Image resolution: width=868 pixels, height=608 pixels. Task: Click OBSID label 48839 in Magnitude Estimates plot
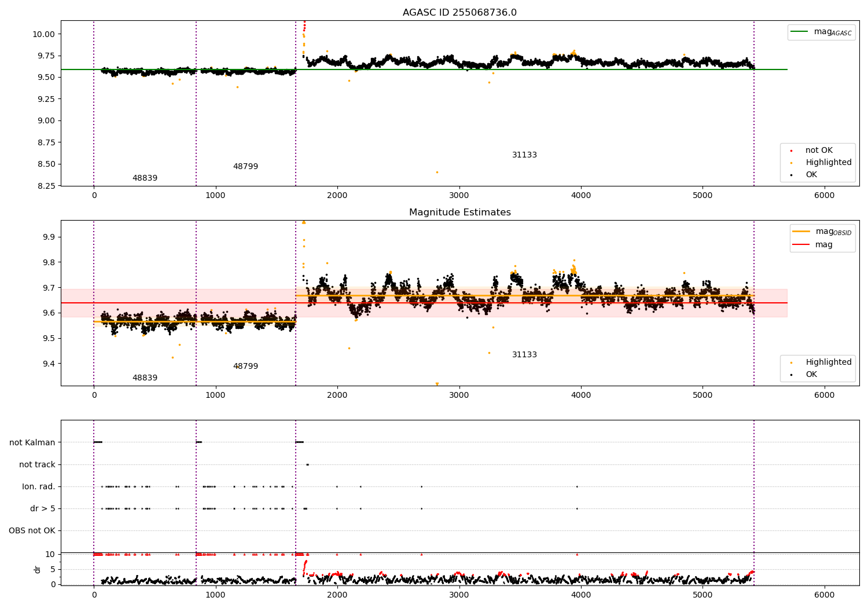pyautogui.click(x=145, y=378)
